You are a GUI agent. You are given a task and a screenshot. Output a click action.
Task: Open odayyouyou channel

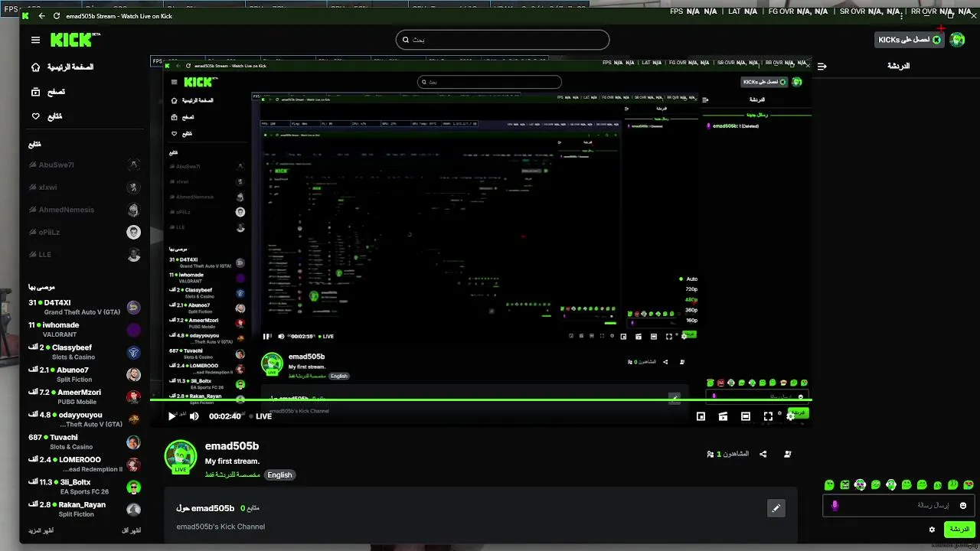pos(84,419)
